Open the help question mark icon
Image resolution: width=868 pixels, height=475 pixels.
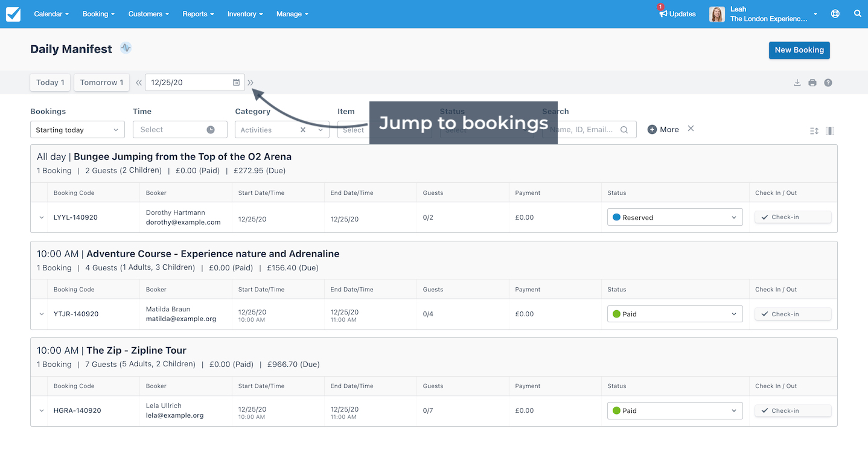click(x=828, y=83)
